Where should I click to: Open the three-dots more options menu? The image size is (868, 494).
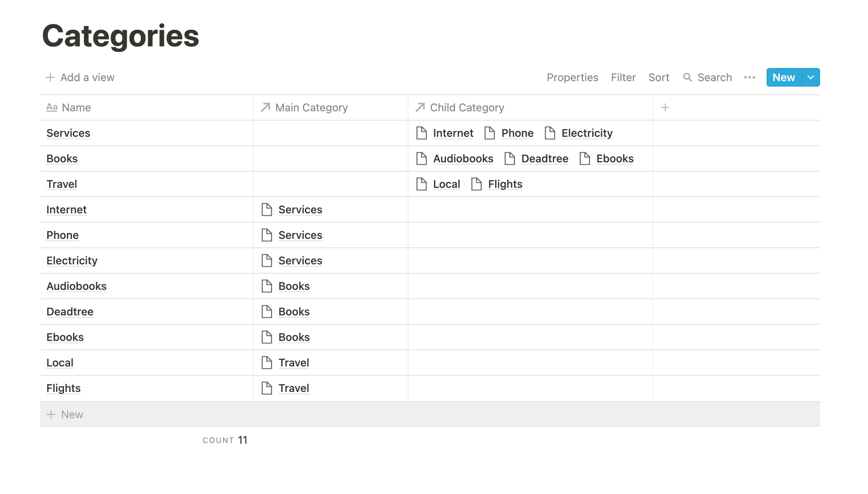pyautogui.click(x=749, y=77)
